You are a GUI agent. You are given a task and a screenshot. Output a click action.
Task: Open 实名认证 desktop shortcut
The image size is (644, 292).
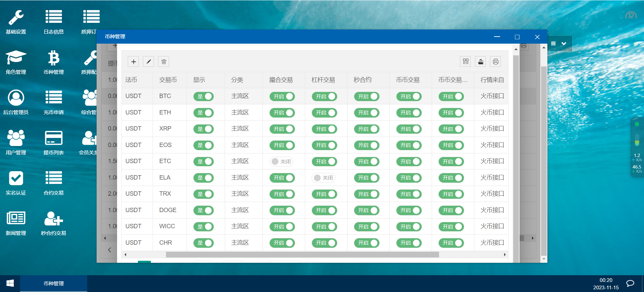16,183
